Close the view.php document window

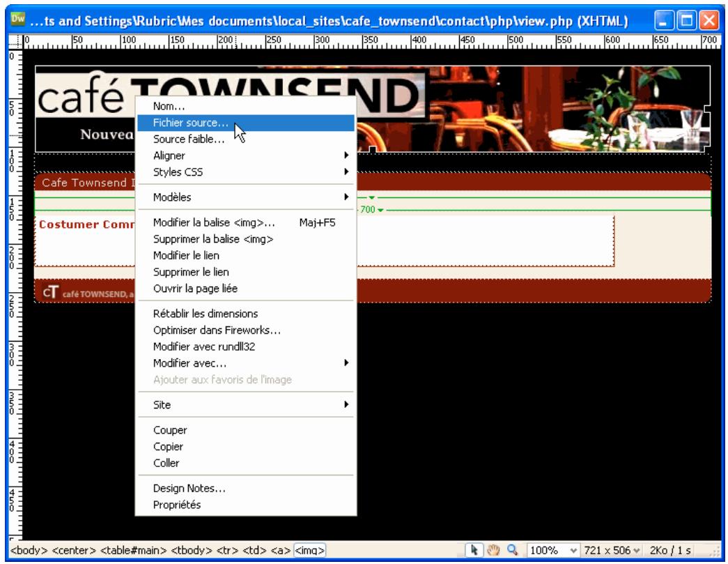tap(709, 20)
